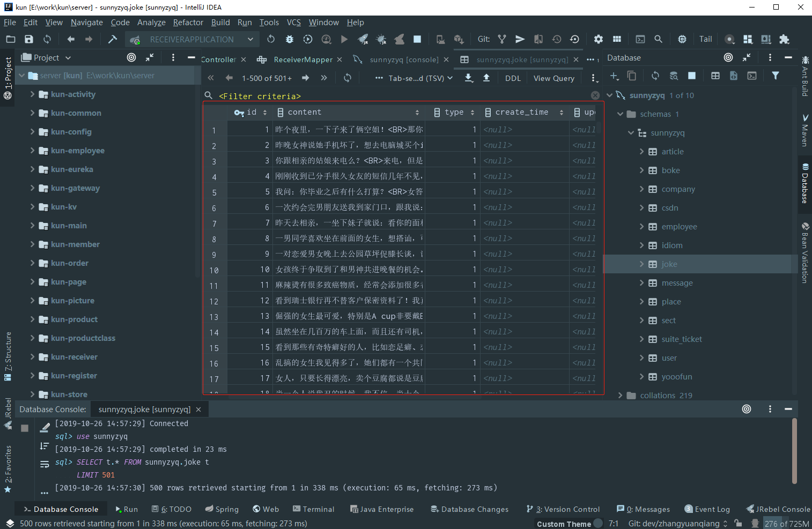Toggle soft-wrap in the console output

click(x=45, y=464)
